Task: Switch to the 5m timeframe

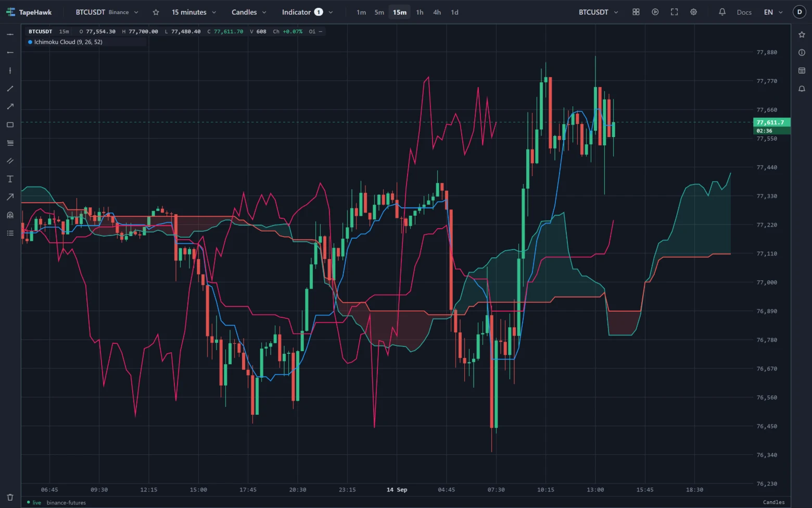Action: (x=379, y=12)
